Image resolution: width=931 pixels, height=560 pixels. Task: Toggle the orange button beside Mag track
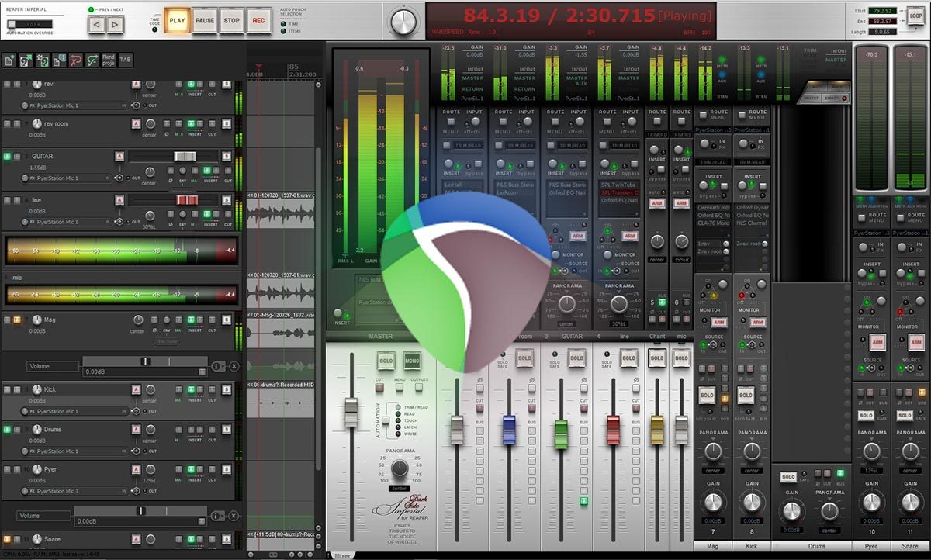coord(16,320)
